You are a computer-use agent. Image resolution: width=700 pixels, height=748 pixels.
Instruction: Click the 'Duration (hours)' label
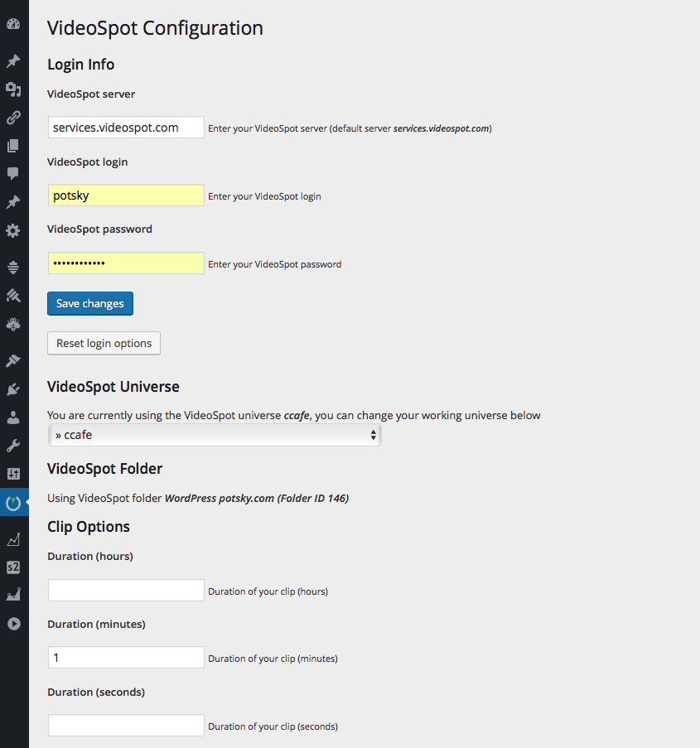(90, 556)
